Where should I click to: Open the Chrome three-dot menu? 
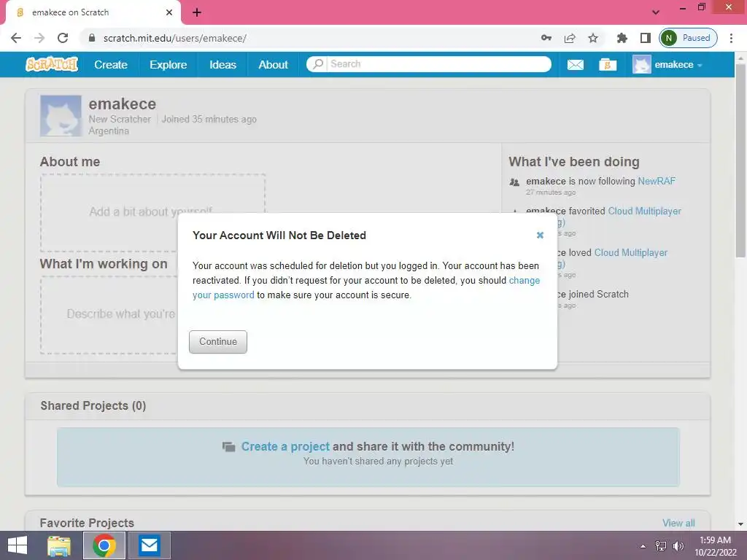point(731,38)
